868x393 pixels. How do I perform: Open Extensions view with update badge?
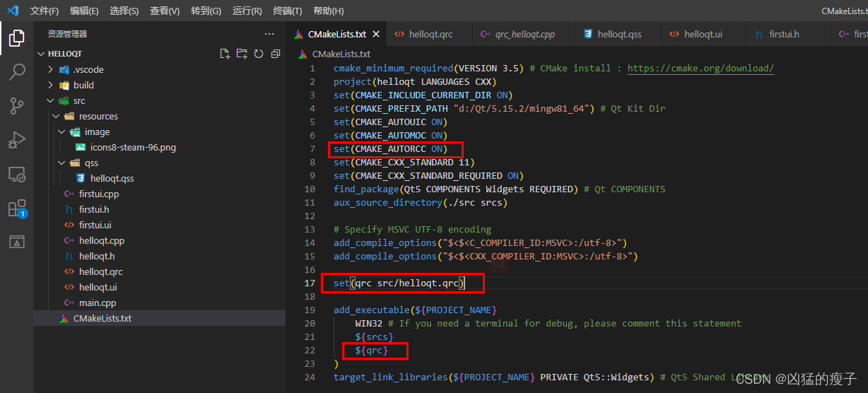pyautogui.click(x=17, y=208)
